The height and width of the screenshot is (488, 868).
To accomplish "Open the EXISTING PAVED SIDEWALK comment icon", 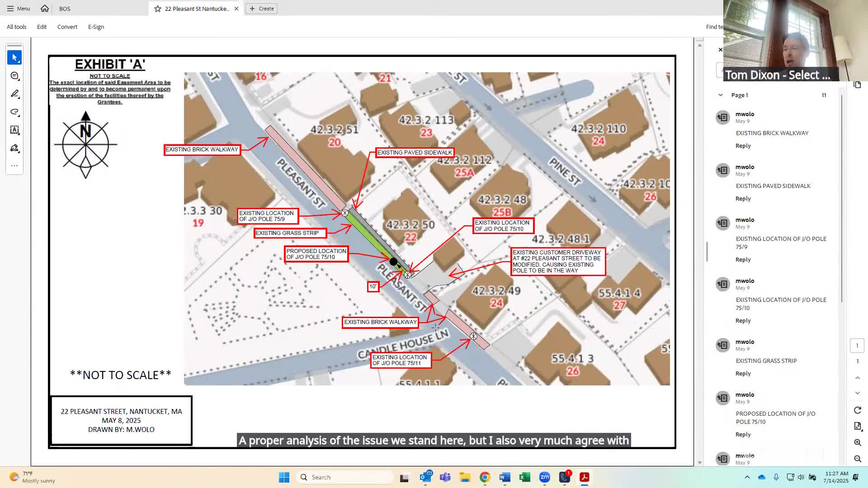I will [723, 170].
